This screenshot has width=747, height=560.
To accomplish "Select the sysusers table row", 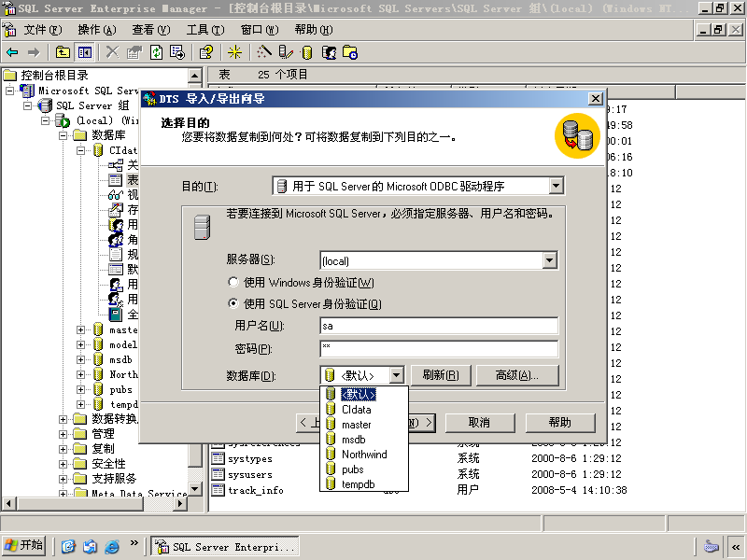I will point(250,474).
